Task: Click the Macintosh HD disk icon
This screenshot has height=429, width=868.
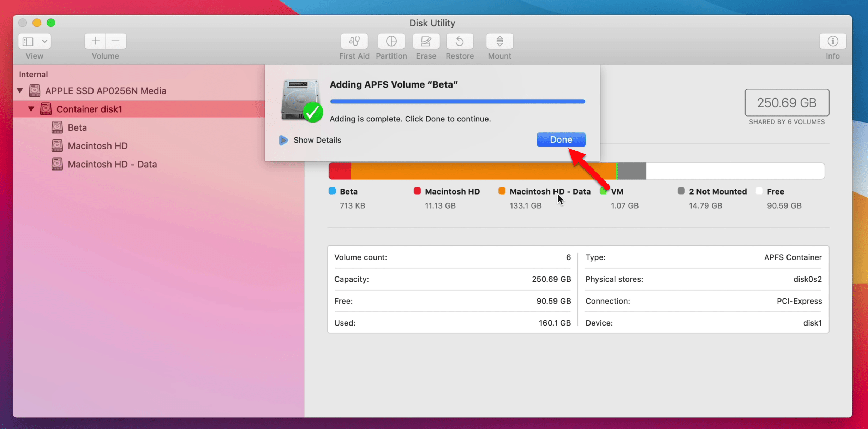Action: [x=57, y=145]
